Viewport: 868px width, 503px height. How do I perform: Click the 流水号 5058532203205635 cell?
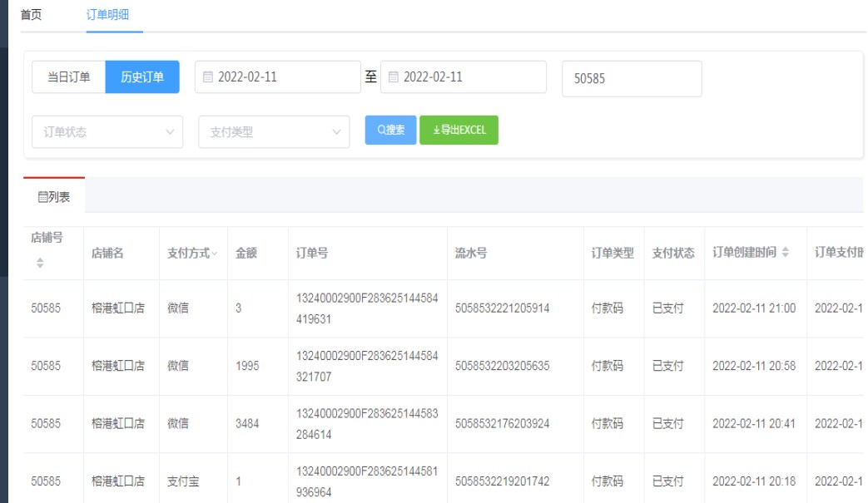pos(502,366)
